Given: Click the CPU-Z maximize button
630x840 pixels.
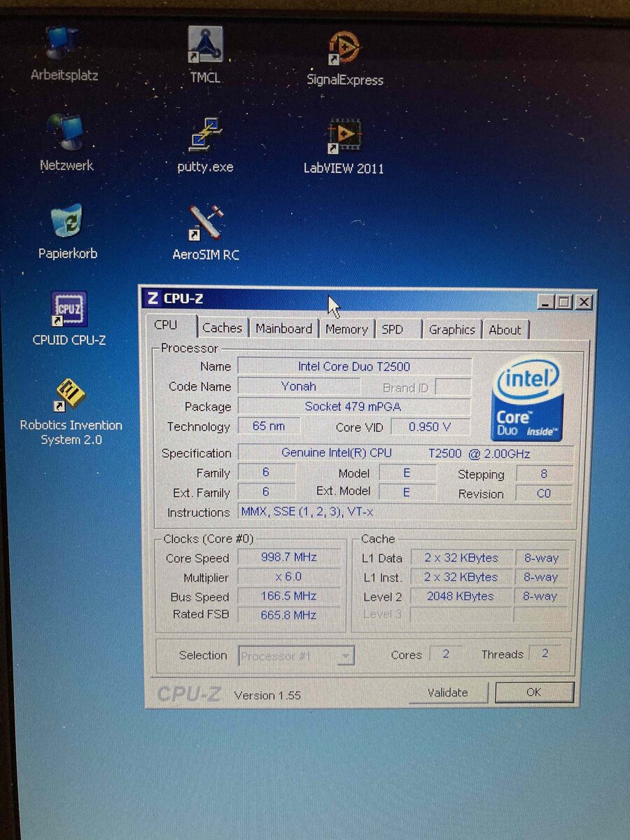Looking at the screenshot, I should 564,302.
